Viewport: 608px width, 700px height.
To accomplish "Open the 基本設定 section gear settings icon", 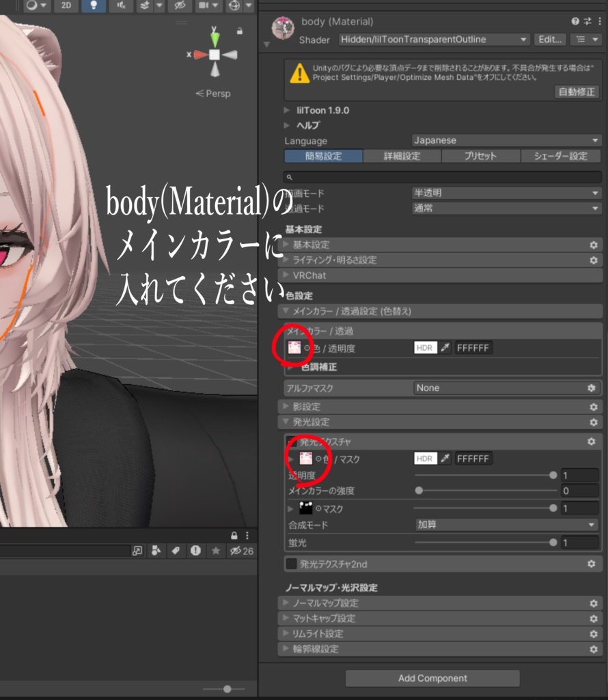I will point(592,244).
